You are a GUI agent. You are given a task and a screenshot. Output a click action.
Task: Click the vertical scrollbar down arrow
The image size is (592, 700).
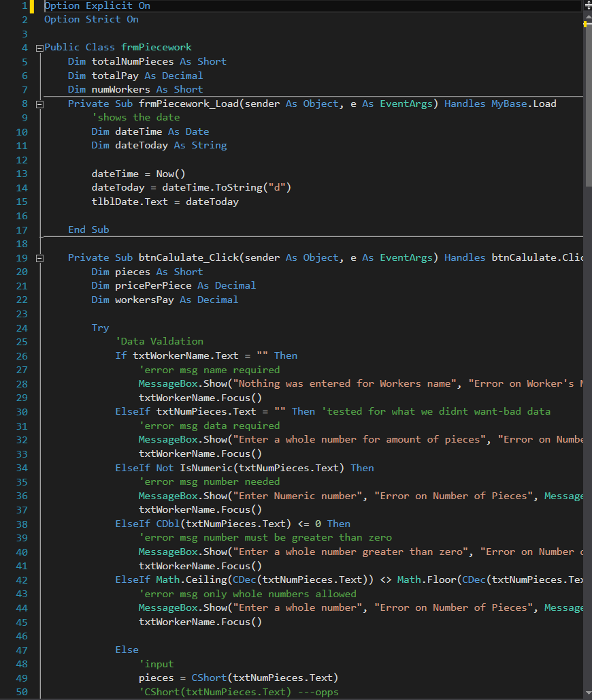587,693
